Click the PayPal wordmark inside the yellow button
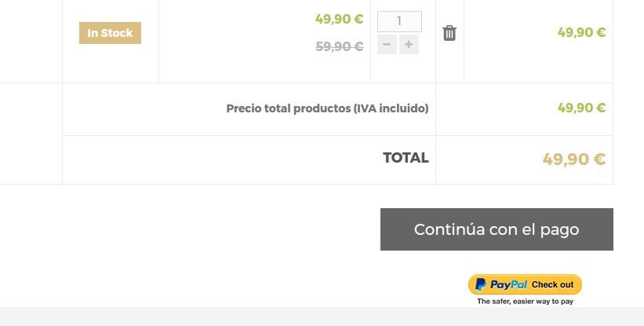The image size is (644, 326). [x=508, y=284]
